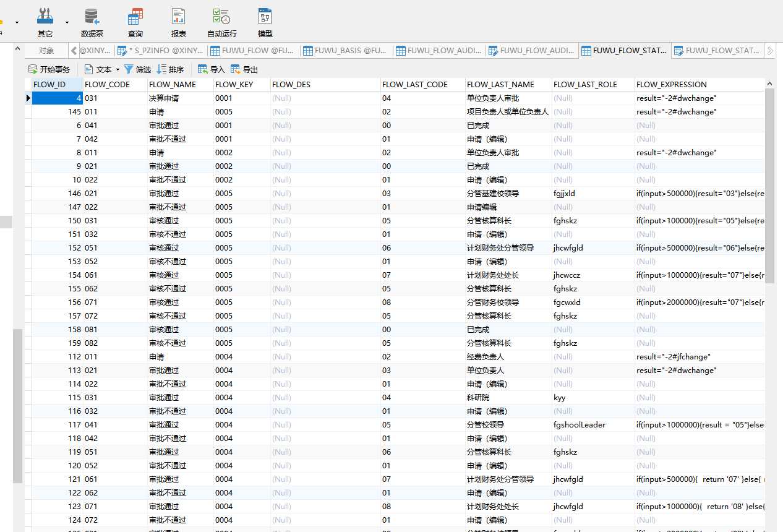Select the FLOW_CODE 082 cell
Viewport: 783px width, 532px height.
point(115,343)
